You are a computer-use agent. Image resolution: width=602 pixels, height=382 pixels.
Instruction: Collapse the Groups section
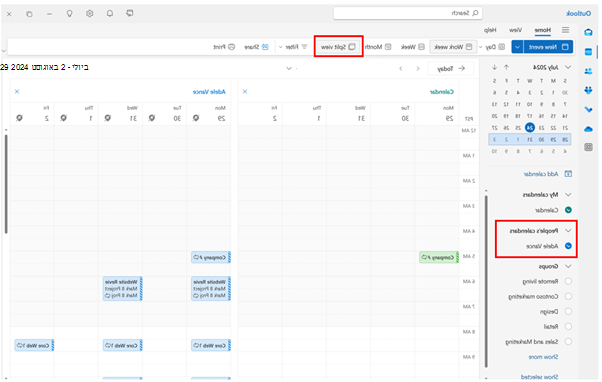tap(568, 266)
